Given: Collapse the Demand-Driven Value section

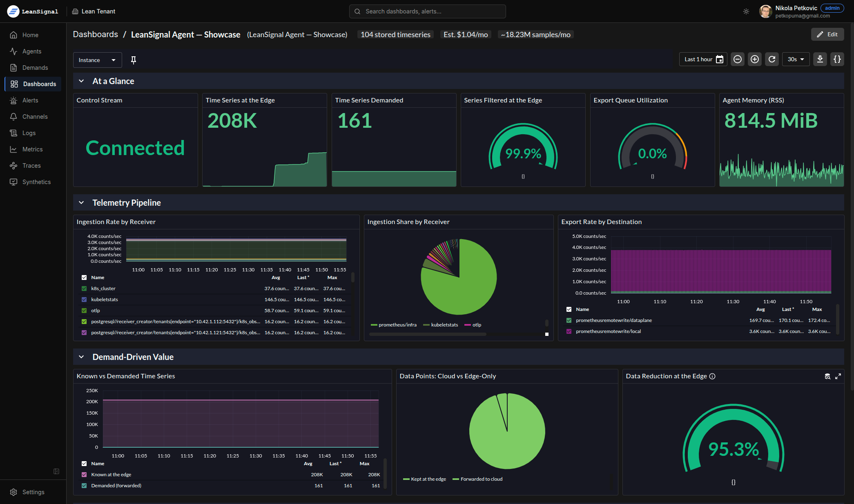Looking at the screenshot, I should 81,357.
